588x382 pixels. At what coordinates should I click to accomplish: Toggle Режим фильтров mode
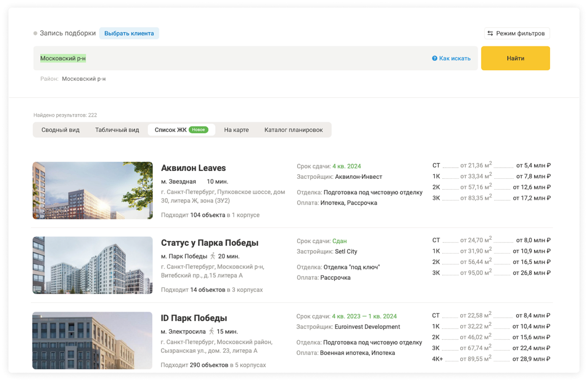point(517,33)
